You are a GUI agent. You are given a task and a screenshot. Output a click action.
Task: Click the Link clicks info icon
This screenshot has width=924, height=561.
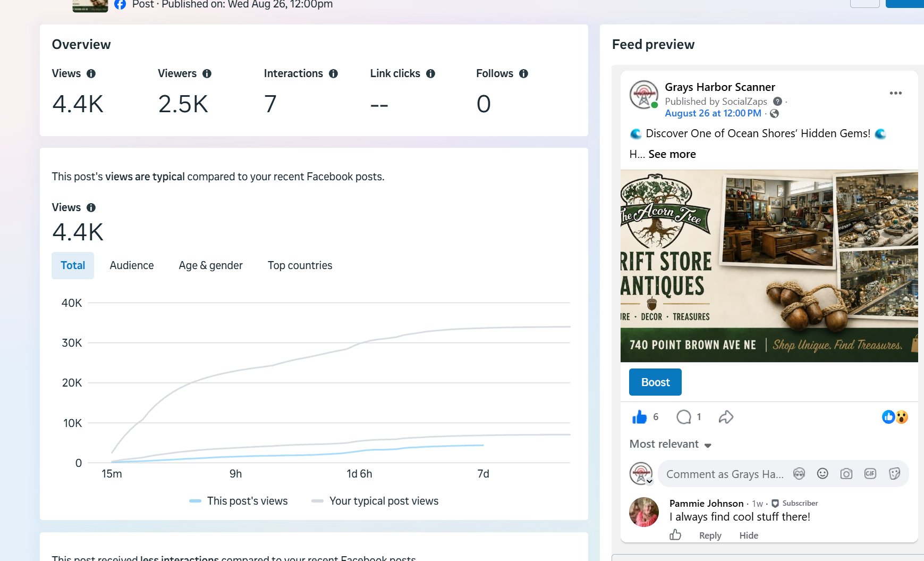point(430,74)
